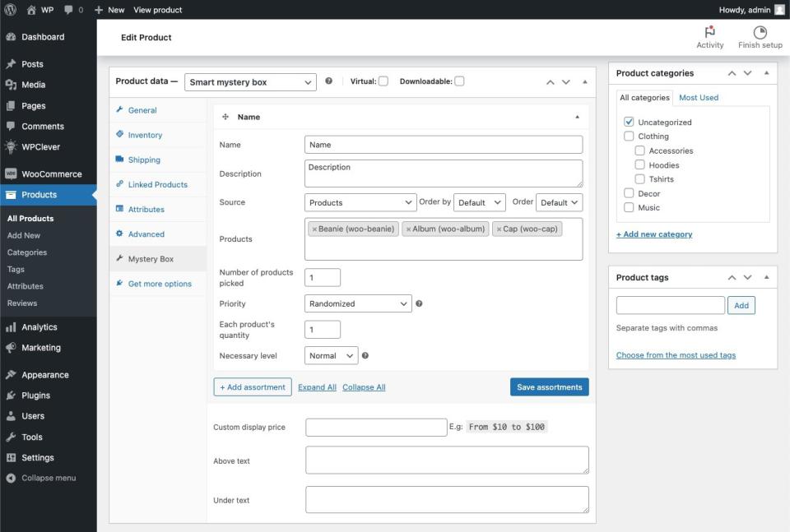Open comments bubble icon in admin bar
Image resolution: width=790 pixels, height=532 pixels.
pos(68,10)
